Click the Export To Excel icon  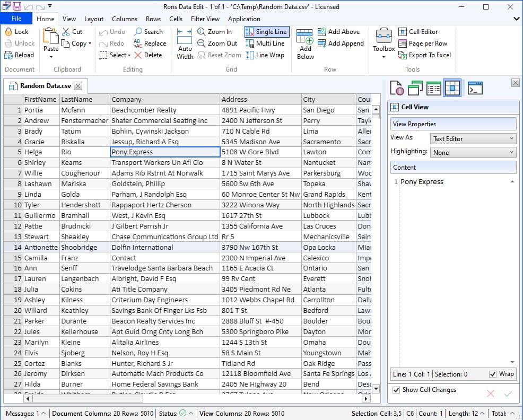coord(403,55)
